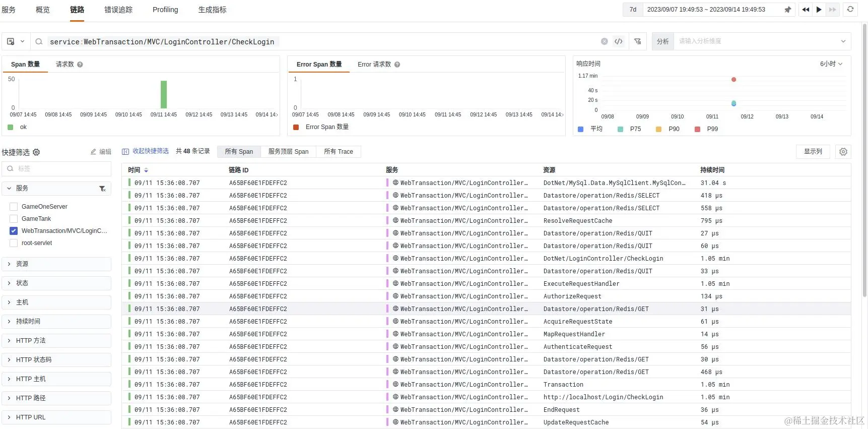
Task: Switch to the 概览 tab
Action: pyautogui.click(x=43, y=10)
